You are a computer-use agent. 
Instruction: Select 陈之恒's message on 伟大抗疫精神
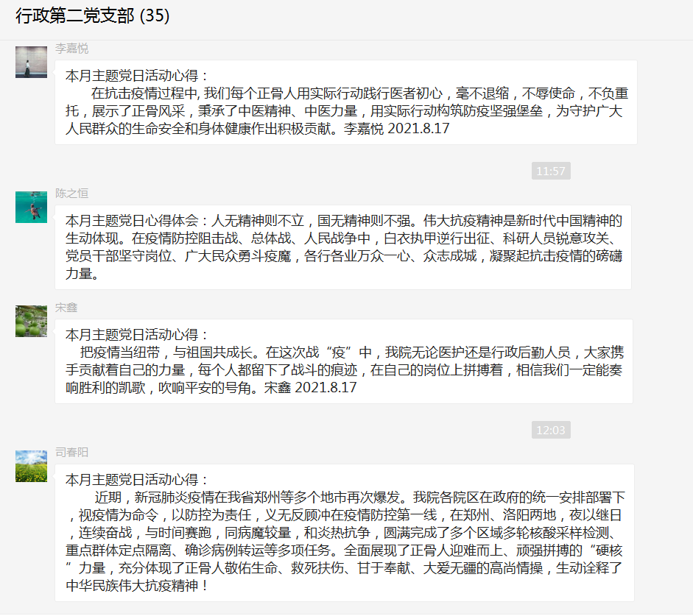343,247
